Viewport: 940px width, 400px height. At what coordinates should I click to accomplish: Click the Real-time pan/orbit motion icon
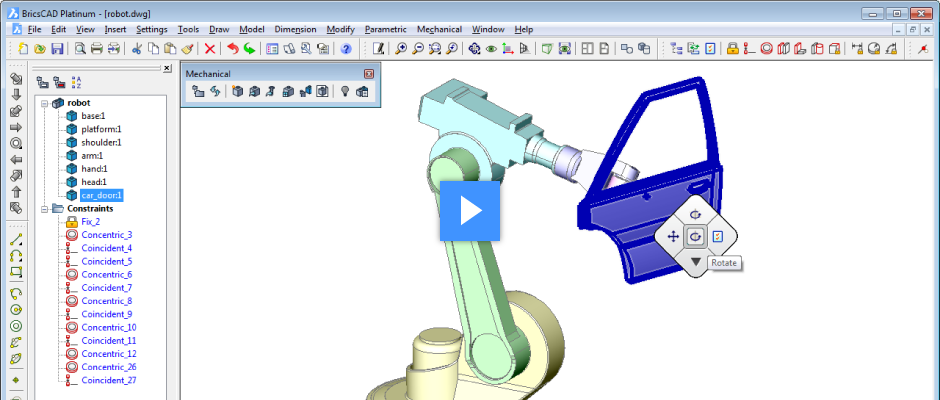(x=474, y=49)
